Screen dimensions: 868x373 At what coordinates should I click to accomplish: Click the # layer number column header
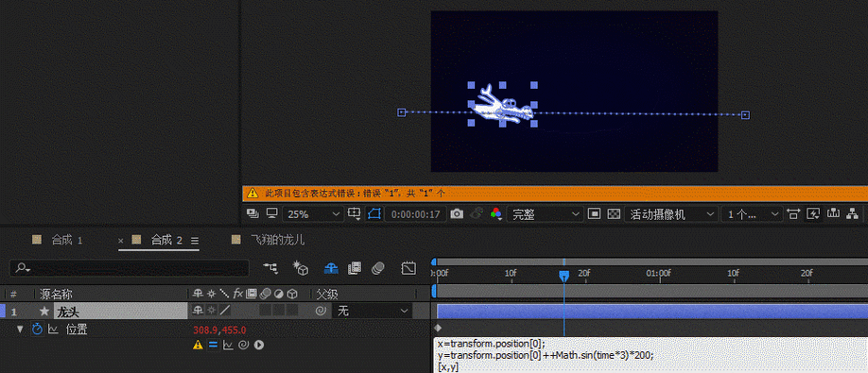tap(13, 294)
